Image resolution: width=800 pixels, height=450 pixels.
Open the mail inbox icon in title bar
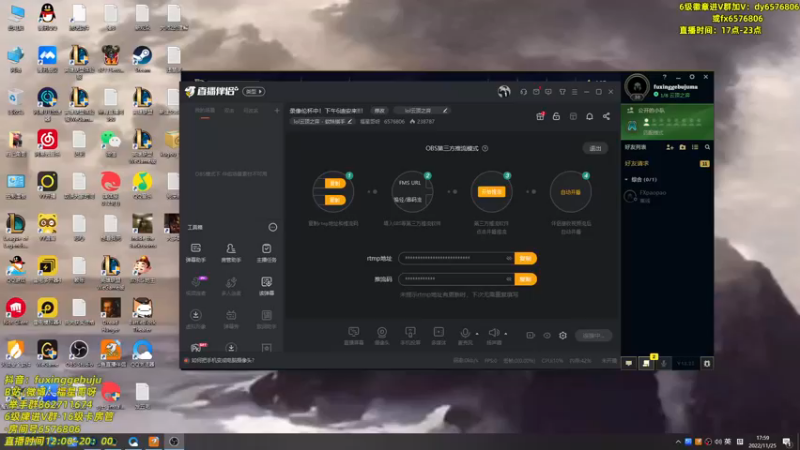(536, 92)
